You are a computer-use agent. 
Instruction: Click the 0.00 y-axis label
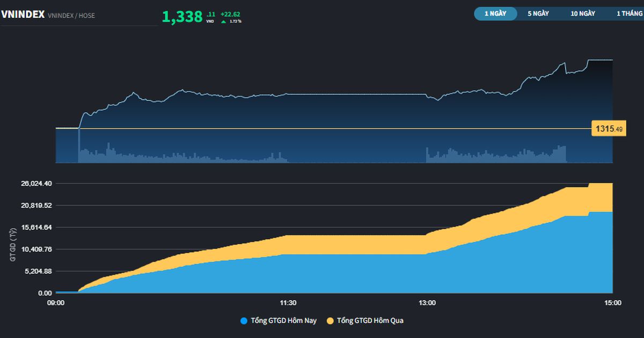pos(45,293)
